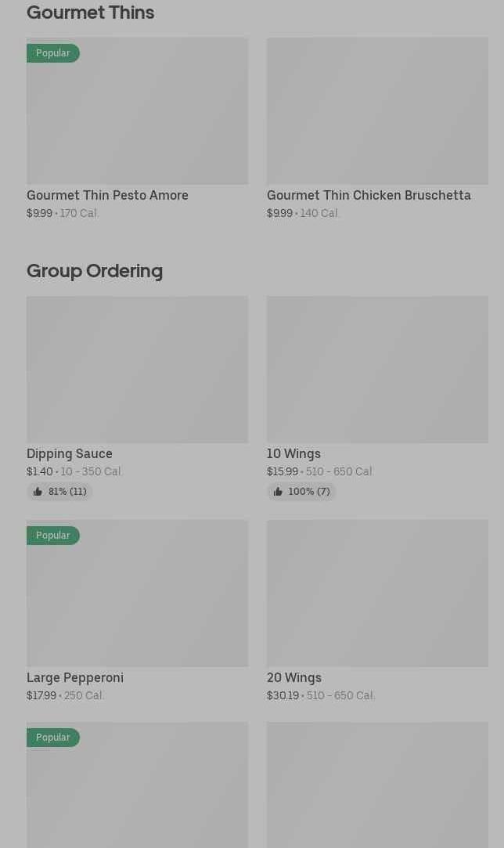Click the Gourmet Thin Pesto Amore title
Viewport: 504px width, 848px height.
click(107, 196)
